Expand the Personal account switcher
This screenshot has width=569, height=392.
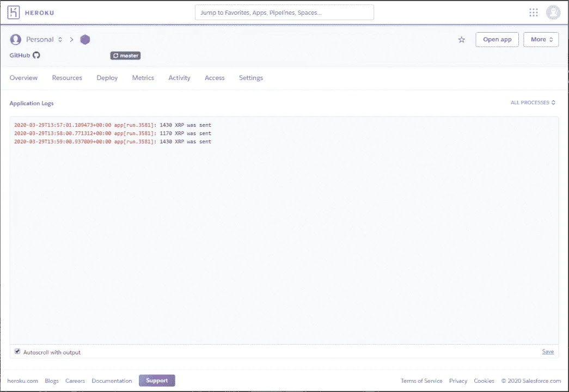60,39
